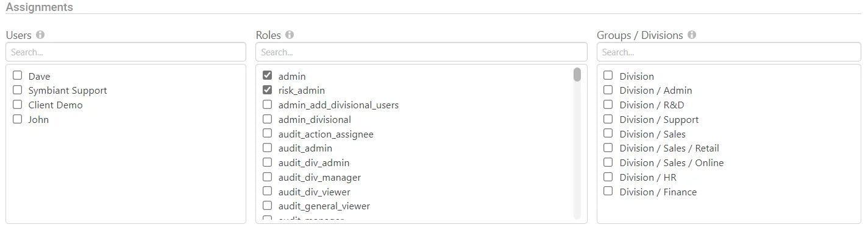Focus the Users search field
Viewport: 868px width, 230px height.
tap(126, 52)
